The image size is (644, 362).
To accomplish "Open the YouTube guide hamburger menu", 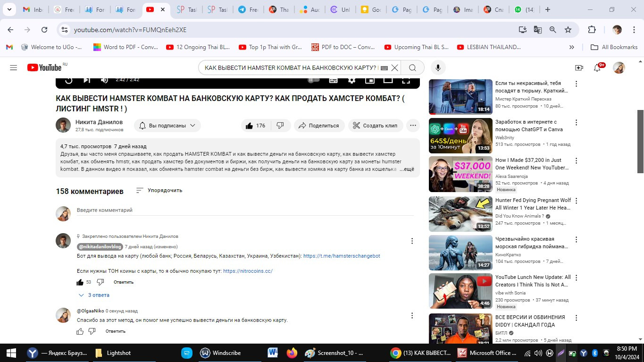I will [x=13, y=67].
